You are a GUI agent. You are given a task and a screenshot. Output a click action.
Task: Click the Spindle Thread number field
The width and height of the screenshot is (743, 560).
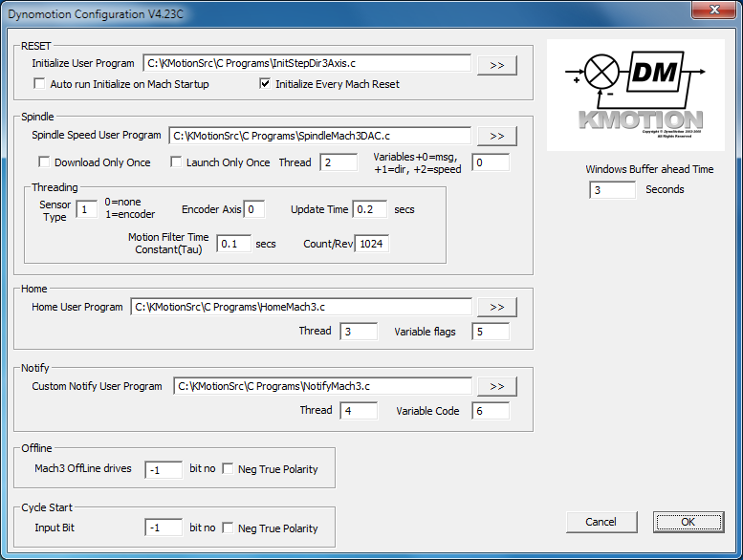click(x=338, y=163)
